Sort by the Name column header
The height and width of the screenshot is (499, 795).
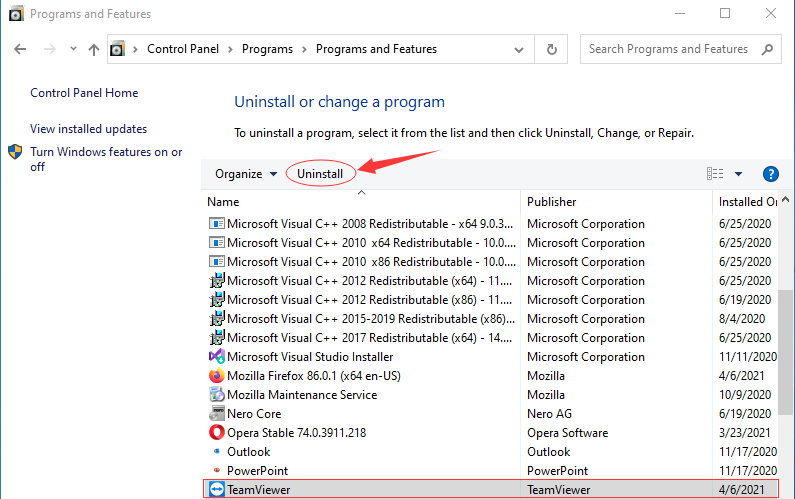tap(223, 202)
